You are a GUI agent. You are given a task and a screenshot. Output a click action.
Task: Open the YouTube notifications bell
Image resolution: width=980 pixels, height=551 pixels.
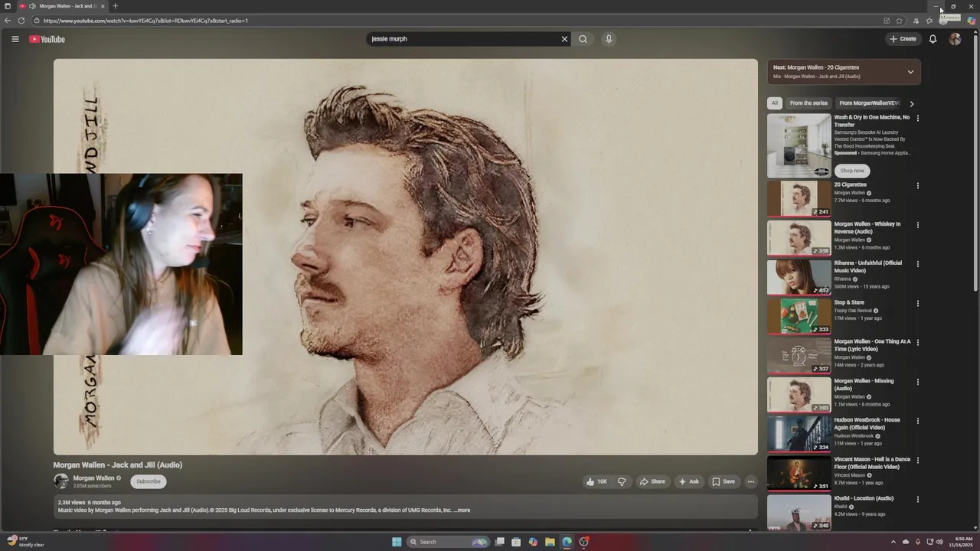(933, 39)
